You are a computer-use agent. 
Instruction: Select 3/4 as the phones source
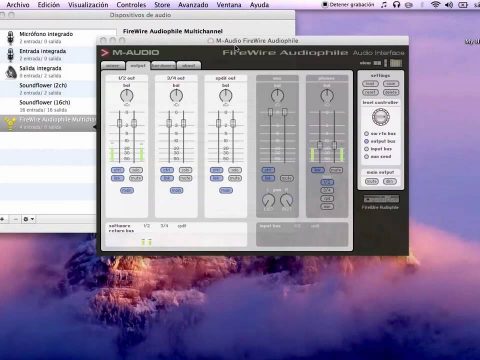[327, 190]
